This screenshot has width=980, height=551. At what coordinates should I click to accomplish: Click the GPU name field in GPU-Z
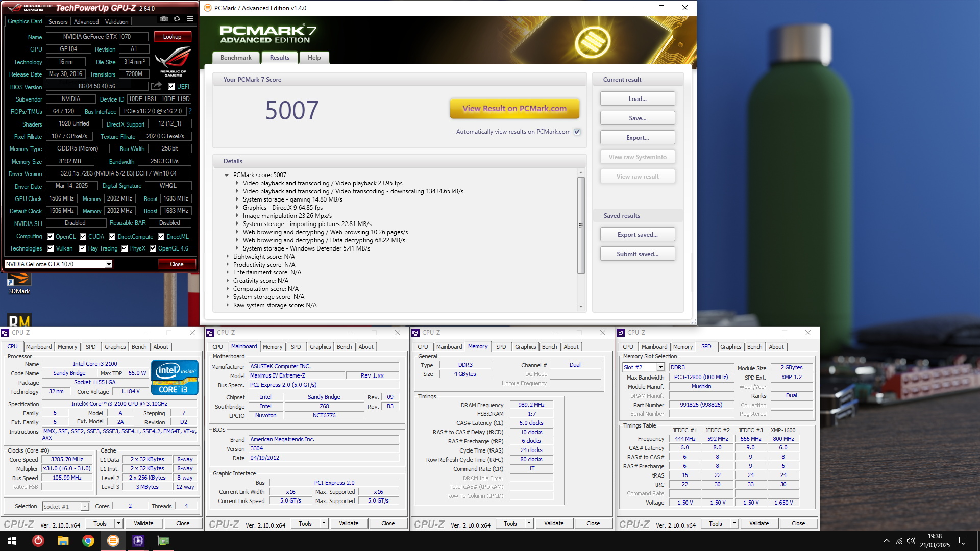97,37
